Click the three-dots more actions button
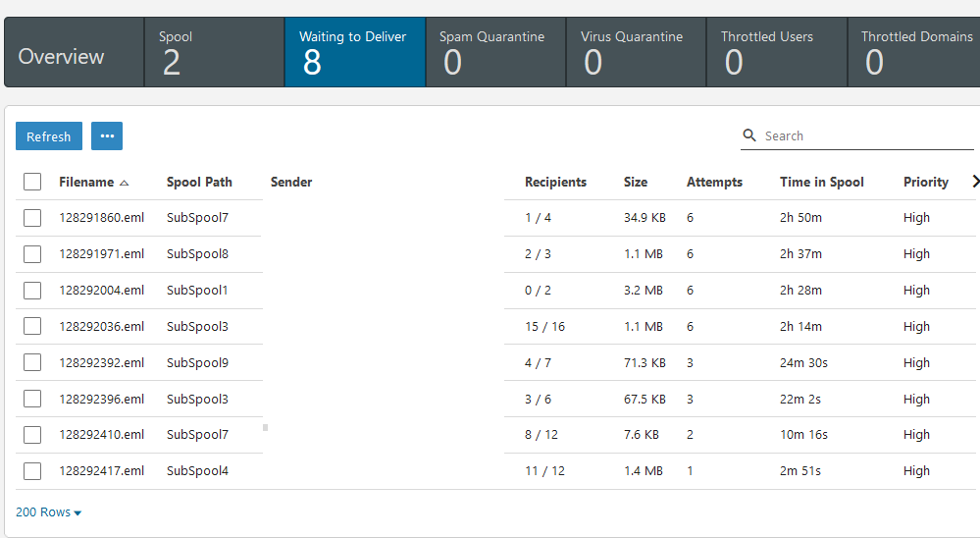 click(107, 136)
